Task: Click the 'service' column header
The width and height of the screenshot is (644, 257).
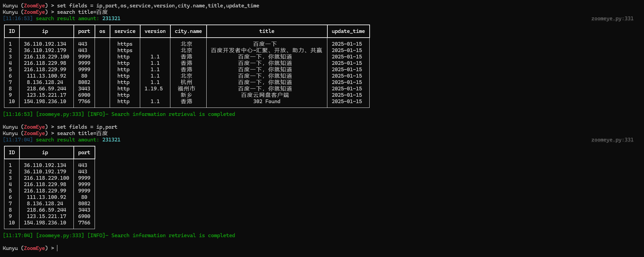Action: 125,31
